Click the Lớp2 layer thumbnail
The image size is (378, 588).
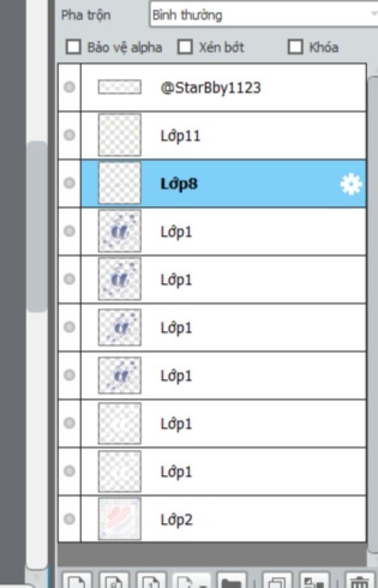pos(120,519)
